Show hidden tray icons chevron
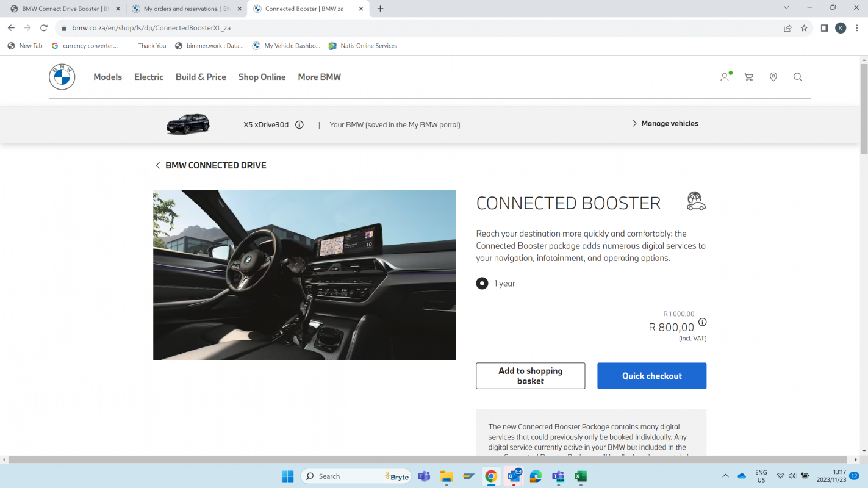The width and height of the screenshot is (868, 488). pos(725,476)
